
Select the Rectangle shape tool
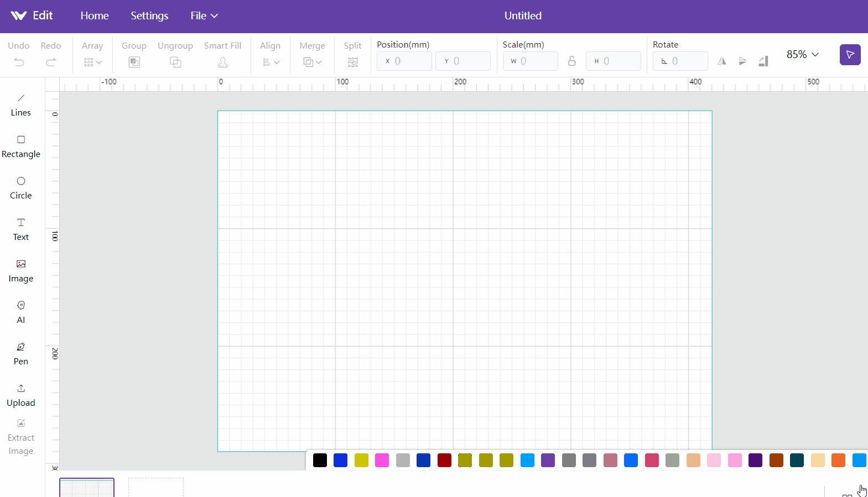[x=21, y=147]
